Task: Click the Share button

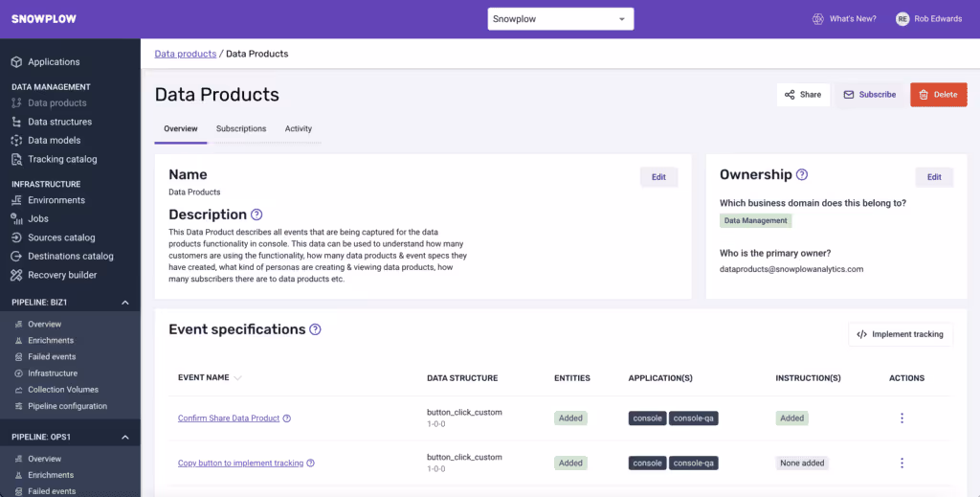Action: (803, 95)
